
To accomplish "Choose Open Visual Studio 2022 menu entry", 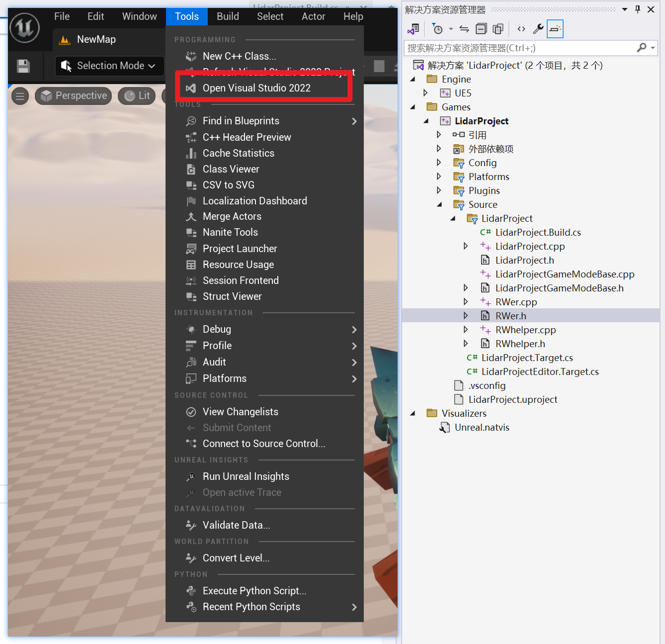I will click(x=264, y=88).
